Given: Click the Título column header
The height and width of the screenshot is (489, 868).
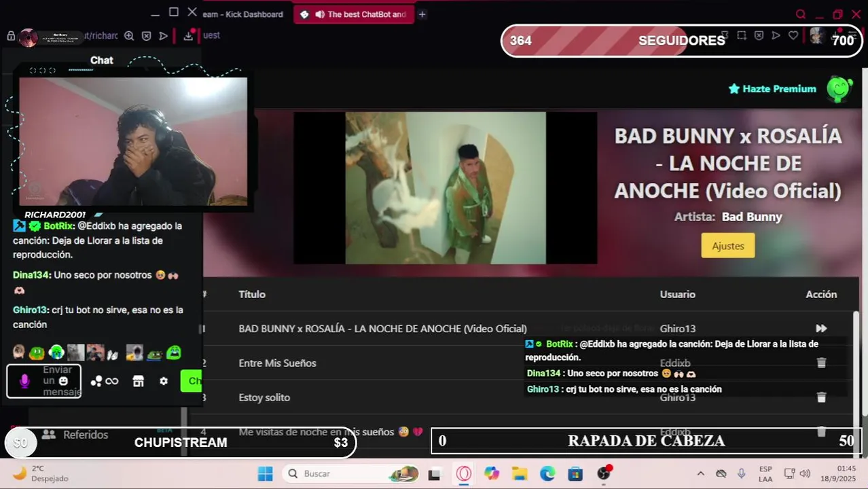Looking at the screenshot, I should 252,294.
